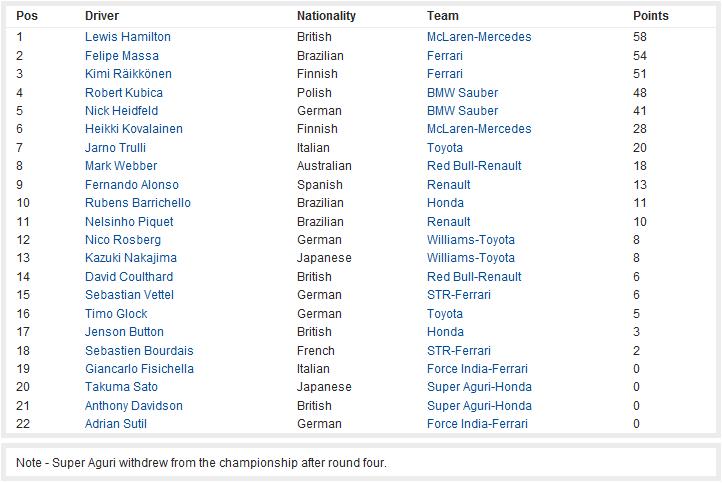Open the Felipe Massa driver link
This screenshot has height=483, width=722.
coord(122,56)
